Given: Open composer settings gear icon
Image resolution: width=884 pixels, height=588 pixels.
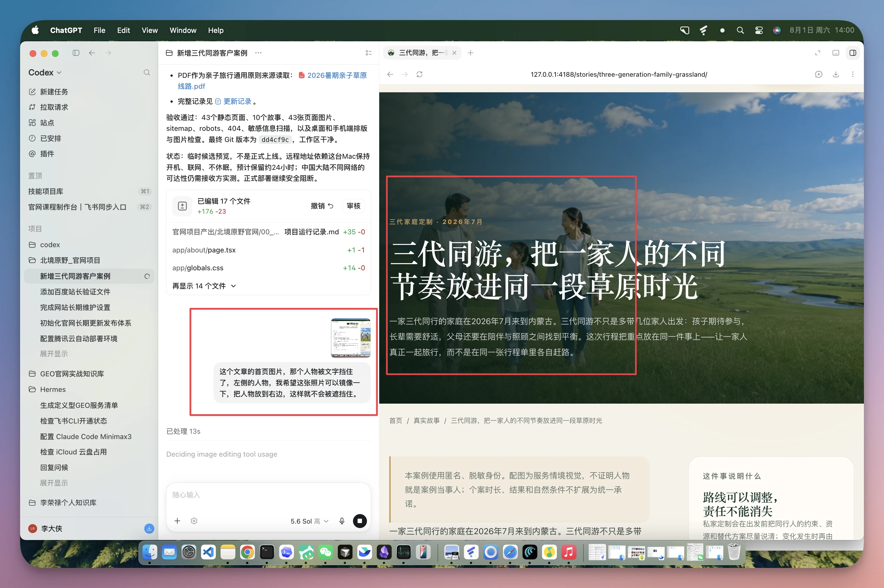Looking at the screenshot, I should (194, 521).
